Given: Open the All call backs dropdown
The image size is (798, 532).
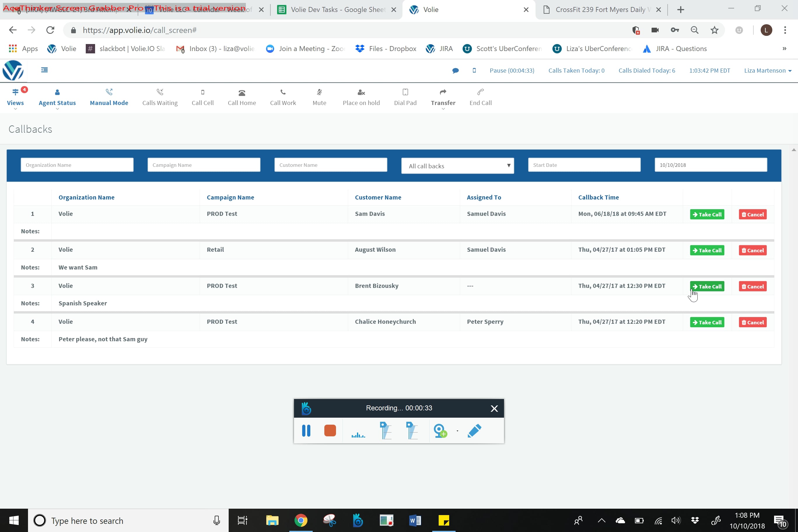Looking at the screenshot, I should 457,166.
